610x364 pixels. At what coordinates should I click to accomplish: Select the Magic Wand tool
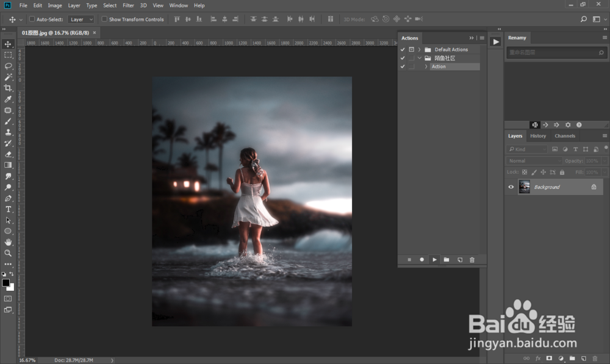(x=8, y=77)
